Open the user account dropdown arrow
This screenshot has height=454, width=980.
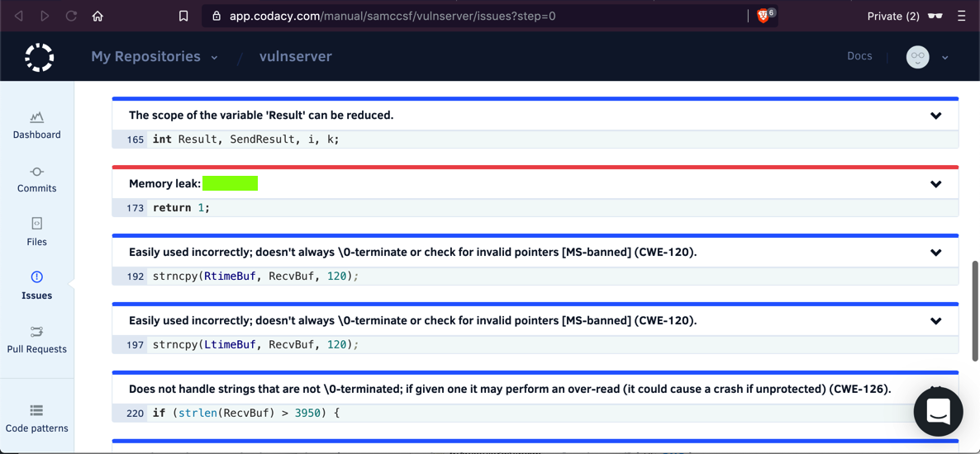(x=945, y=58)
